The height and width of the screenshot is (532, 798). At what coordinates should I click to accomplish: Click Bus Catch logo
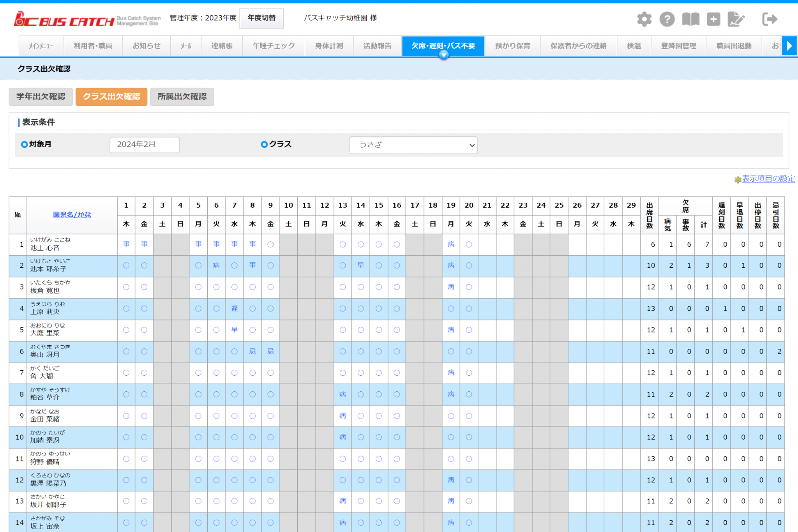[87, 19]
